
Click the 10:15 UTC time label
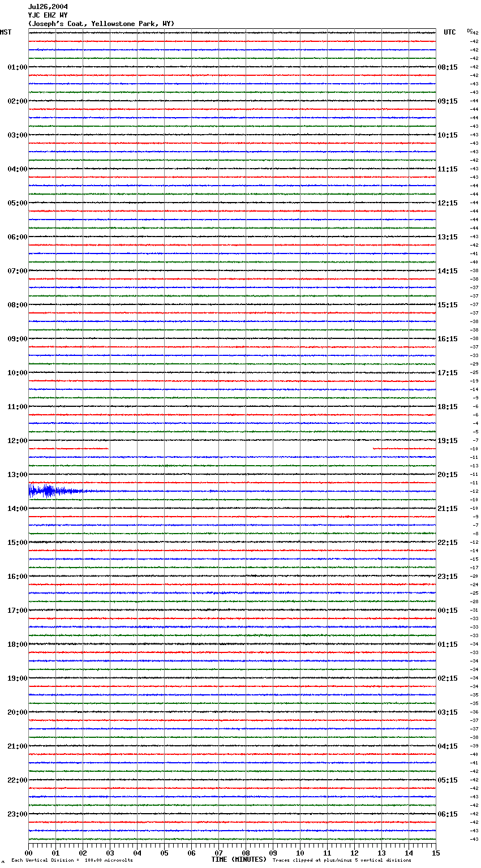click(x=448, y=135)
